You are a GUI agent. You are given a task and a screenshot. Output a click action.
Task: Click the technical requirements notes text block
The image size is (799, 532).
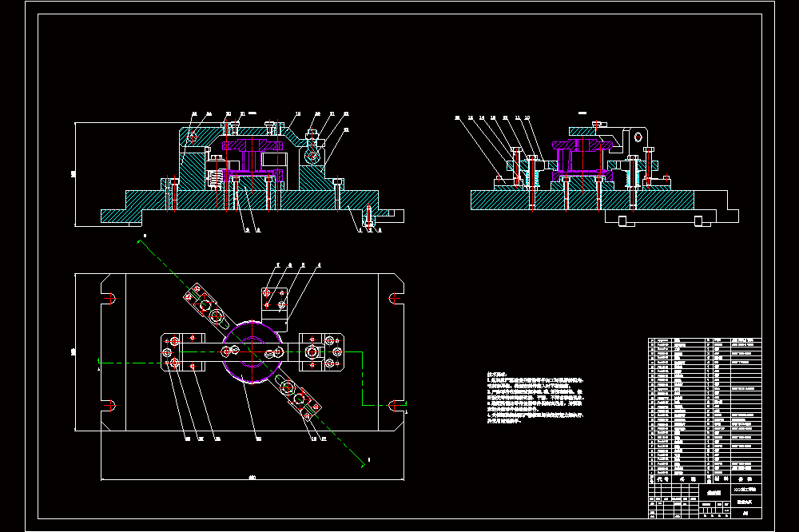tap(535, 398)
